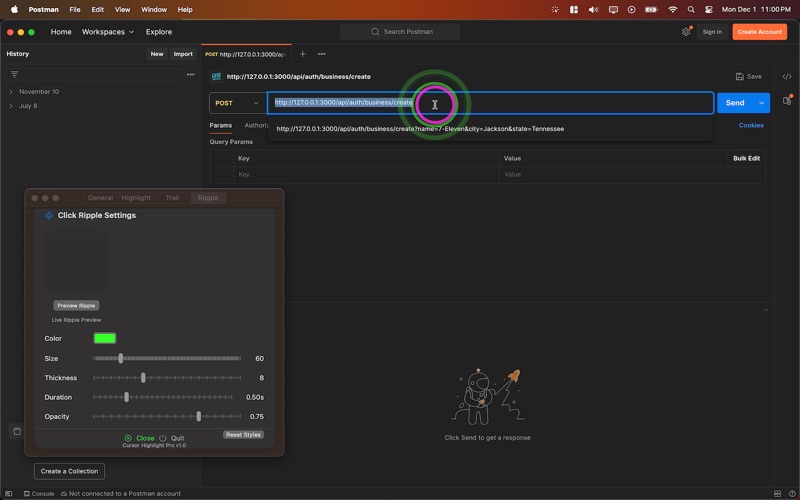Viewport: 800px width, 500px height.
Task: Open a new request tab with plus icon
Action: pos(303,54)
